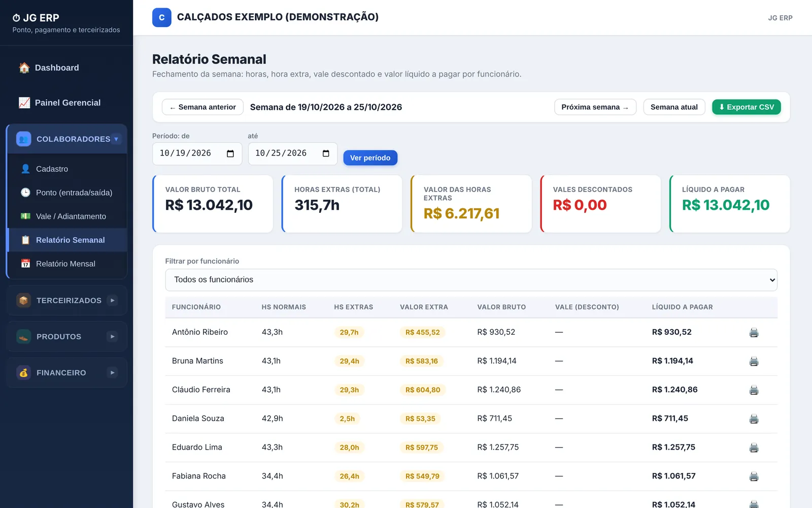Click the JG ERP power logo icon

click(x=16, y=18)
